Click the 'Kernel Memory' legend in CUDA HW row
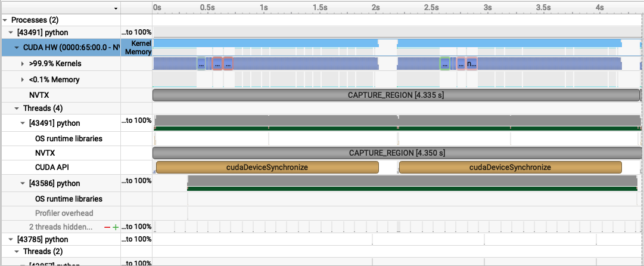This screenshot has height=266, width=644. click(138, 48)
